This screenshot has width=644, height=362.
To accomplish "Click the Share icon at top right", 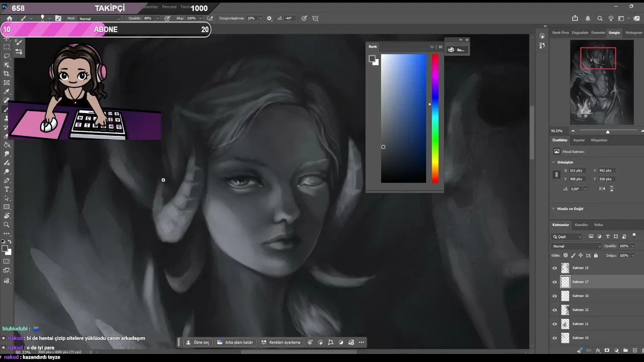I will click(x=575, y=19).
